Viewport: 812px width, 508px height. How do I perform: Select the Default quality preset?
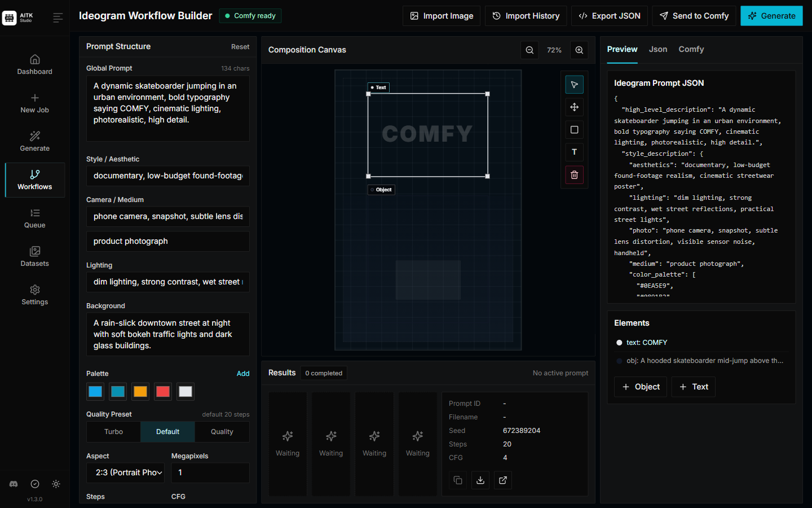point(167,432)
